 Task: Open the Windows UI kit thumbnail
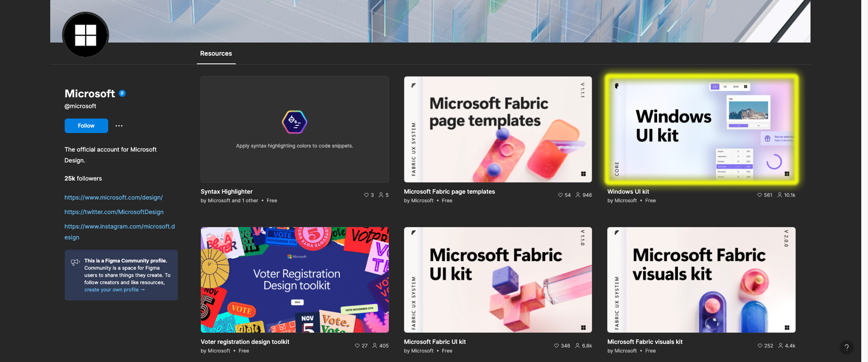point(701,129)
